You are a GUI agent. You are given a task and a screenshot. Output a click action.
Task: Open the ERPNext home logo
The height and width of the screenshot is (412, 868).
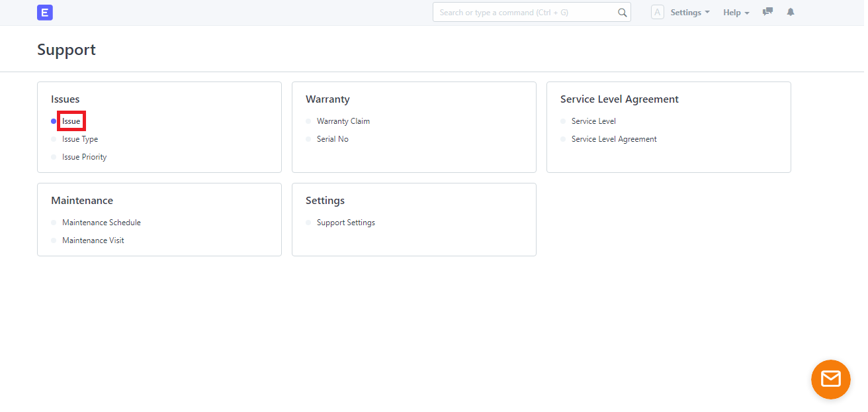click(45, 13)
